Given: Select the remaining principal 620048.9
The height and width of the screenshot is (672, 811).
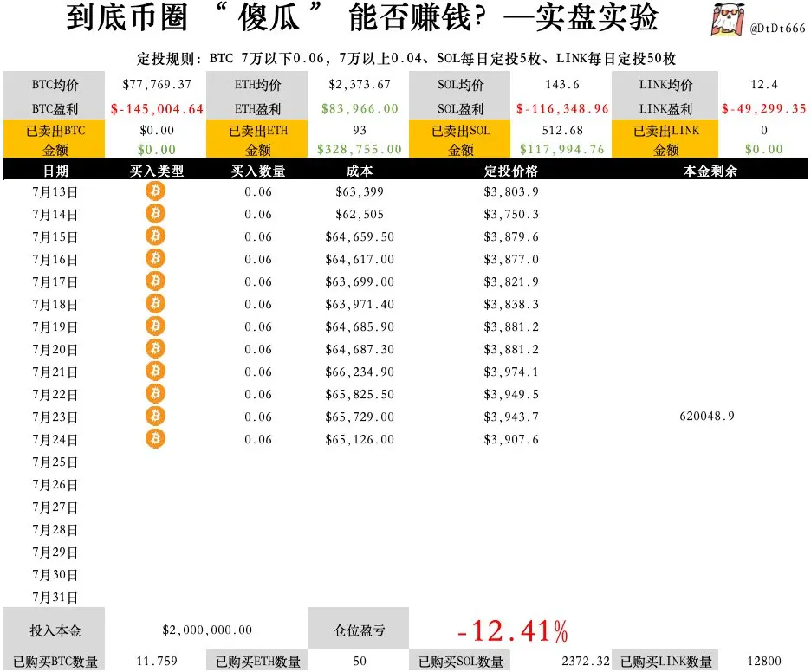Looking at the screenshot, I should coord(707,417).
